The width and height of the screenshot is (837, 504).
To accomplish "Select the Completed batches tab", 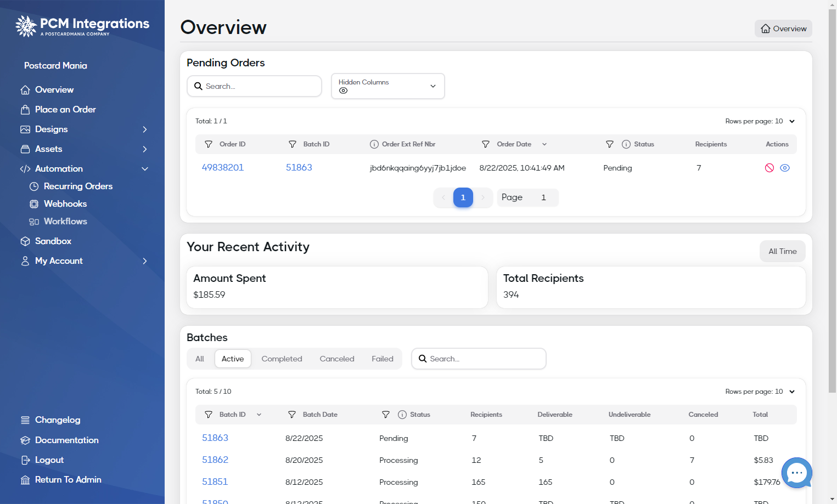I will pyautogui.click(x=282, y=359).
